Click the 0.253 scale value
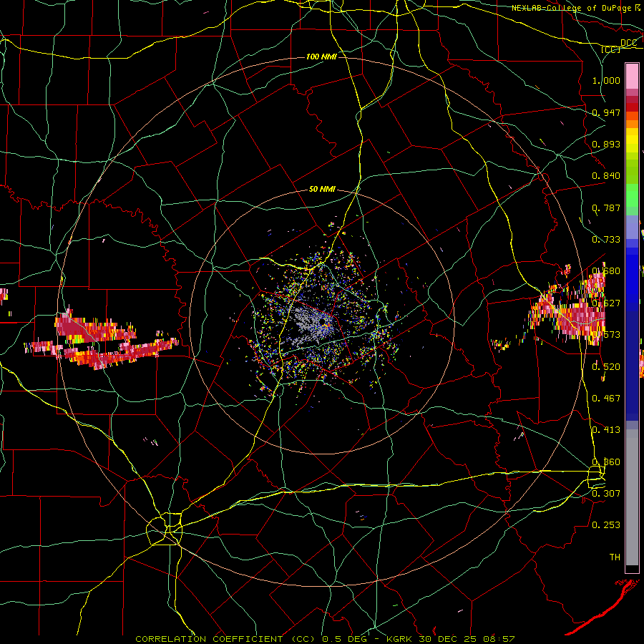644x644 pixels. (606, 525)
